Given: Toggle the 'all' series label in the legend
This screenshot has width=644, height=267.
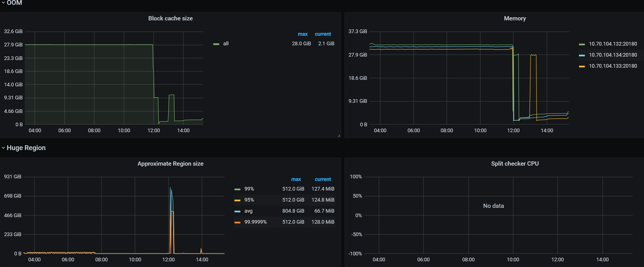Looking at the screenshot, I should pyautogui.click(x=226, y=44).
